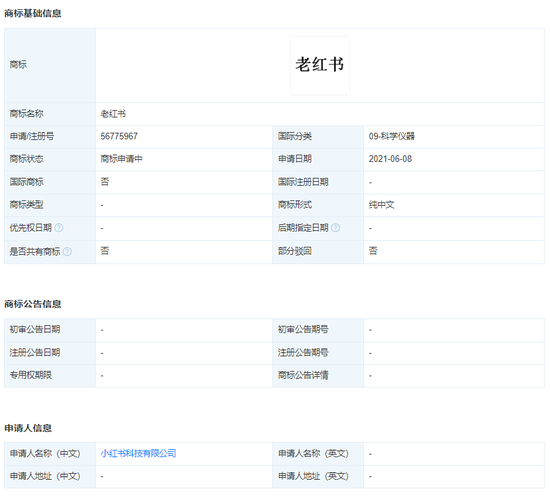Click help icon beside 是否共有商标
The width and height of the screenshot is (550, 499).
tap(67, 251)
